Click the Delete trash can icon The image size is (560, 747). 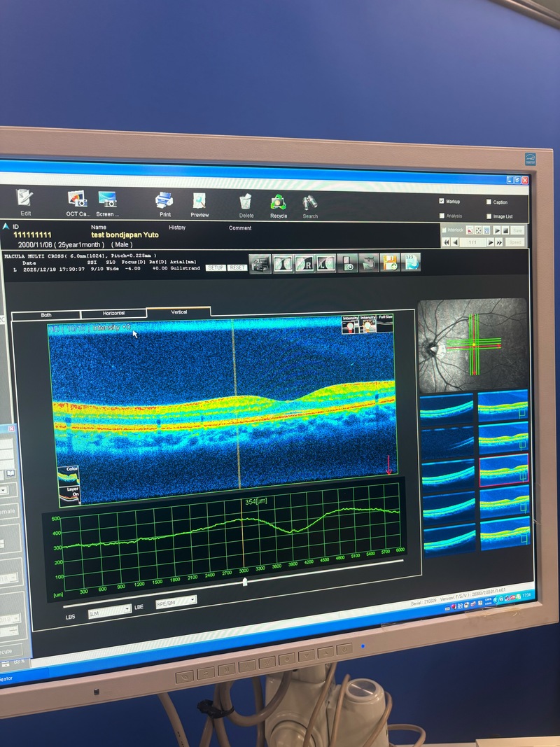(246, 203)
